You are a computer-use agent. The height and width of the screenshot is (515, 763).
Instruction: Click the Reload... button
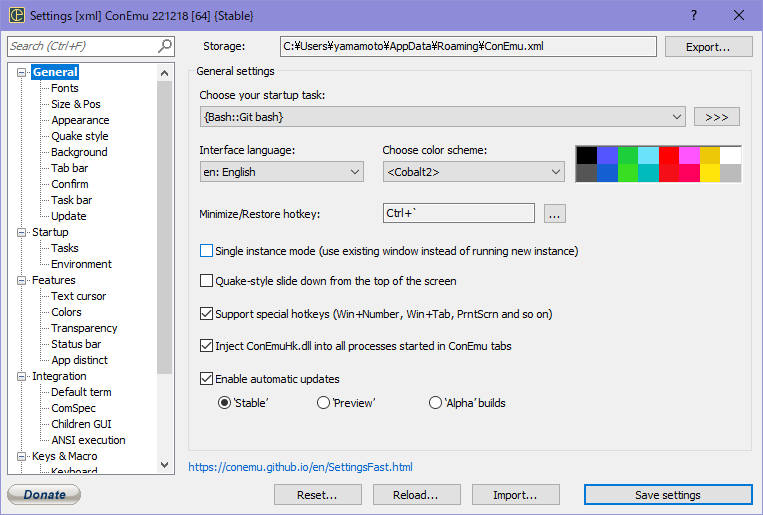coord(416,495)
